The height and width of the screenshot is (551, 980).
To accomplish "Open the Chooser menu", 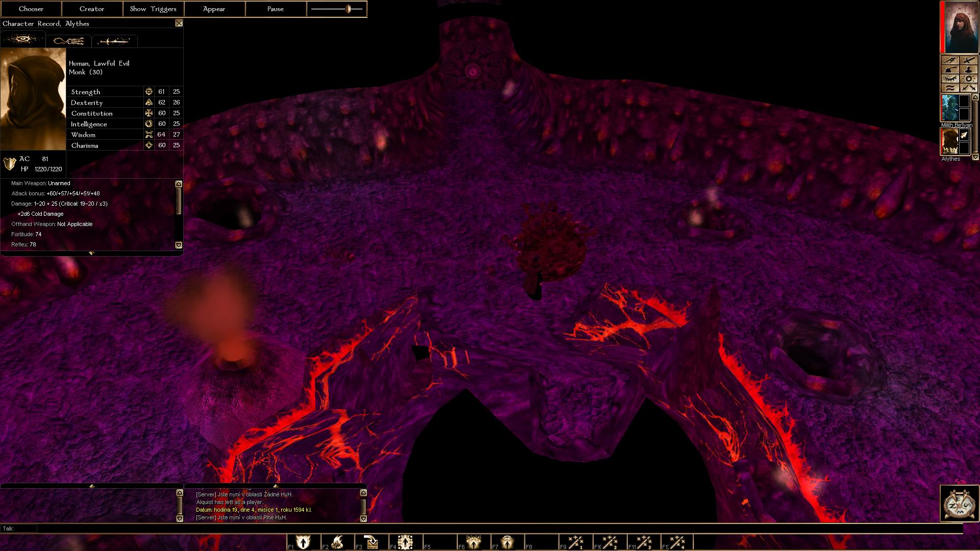I will (31, 9).
